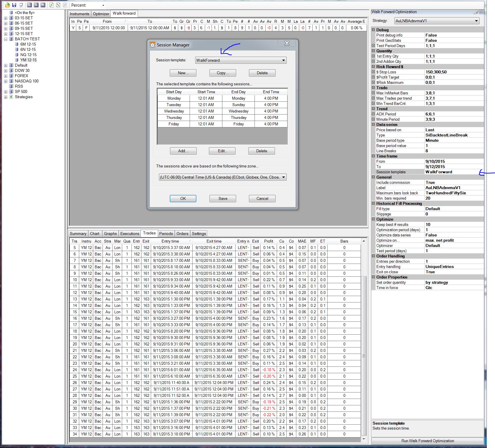Click the blue floppy disk save icon
The height and width of the screenshot is (448, 495).
click(14, 5)
